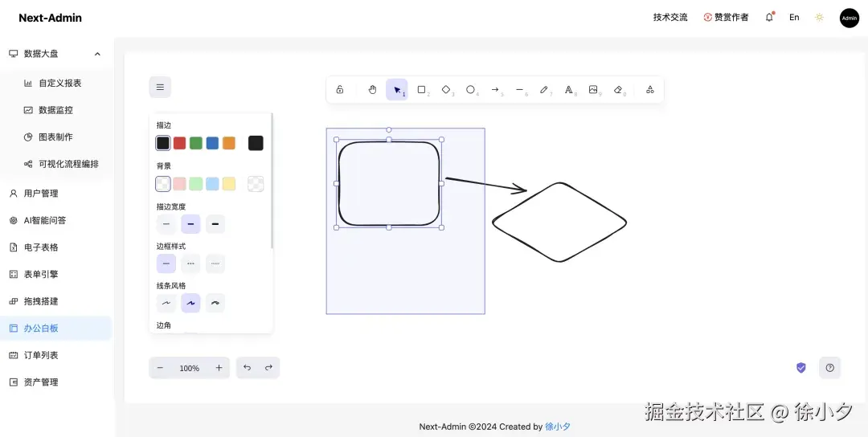Viewport: 868px width, 437px height.
Task: Open the current stroke color picker
Action: click(256, 143)
